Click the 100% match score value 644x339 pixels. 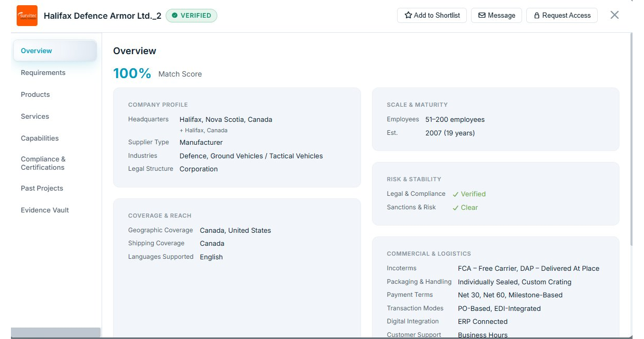pyautogui.click(x=132, y=73)
